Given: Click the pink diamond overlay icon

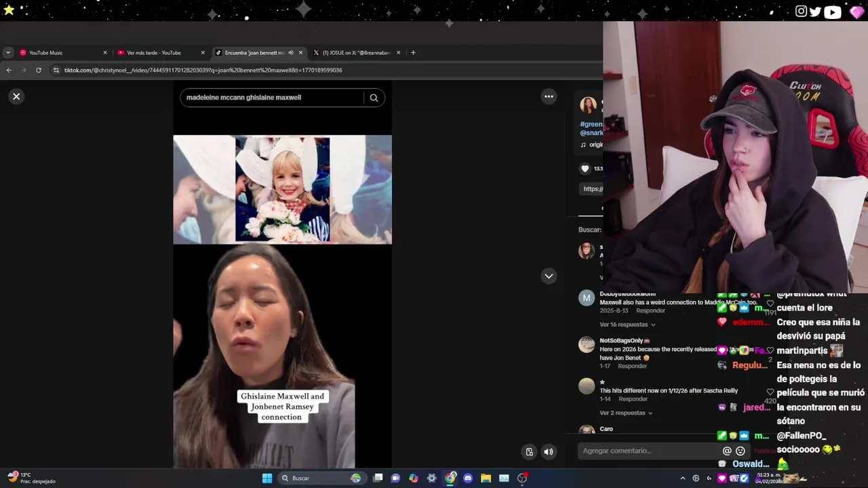Looking at the screenshot, I should tap(857, 12).
